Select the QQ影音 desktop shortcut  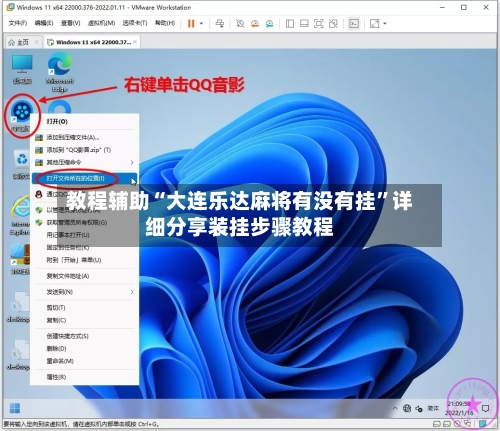click(x=22, y=115)
